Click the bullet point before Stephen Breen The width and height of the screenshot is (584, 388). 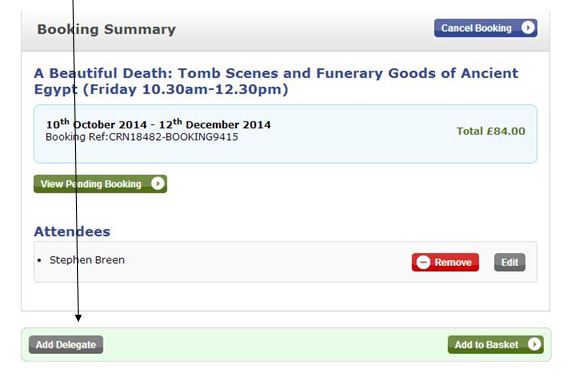coord(39,261)
